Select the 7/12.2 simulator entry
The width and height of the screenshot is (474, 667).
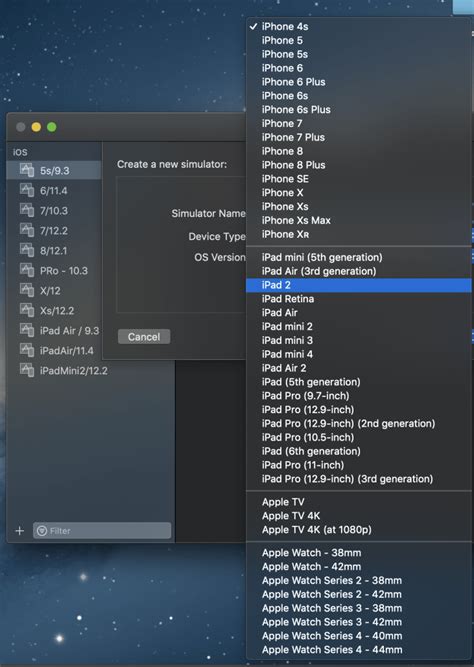[54, 230]
